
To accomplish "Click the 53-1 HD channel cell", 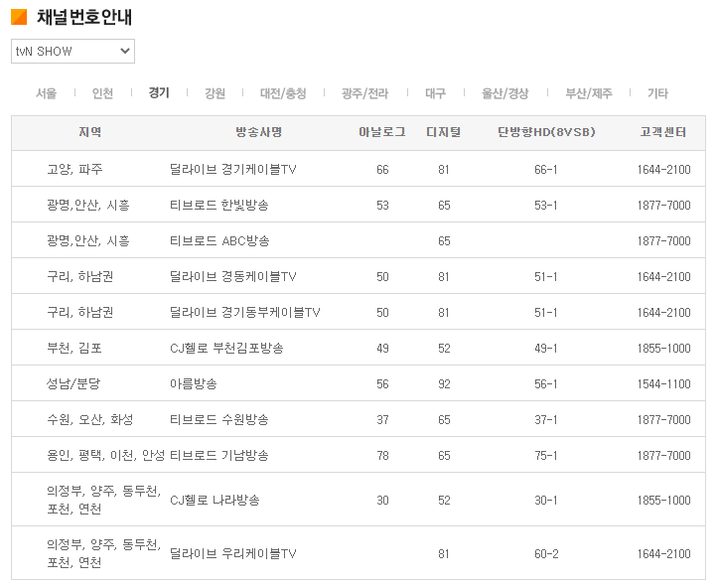I will coord(546,206).
